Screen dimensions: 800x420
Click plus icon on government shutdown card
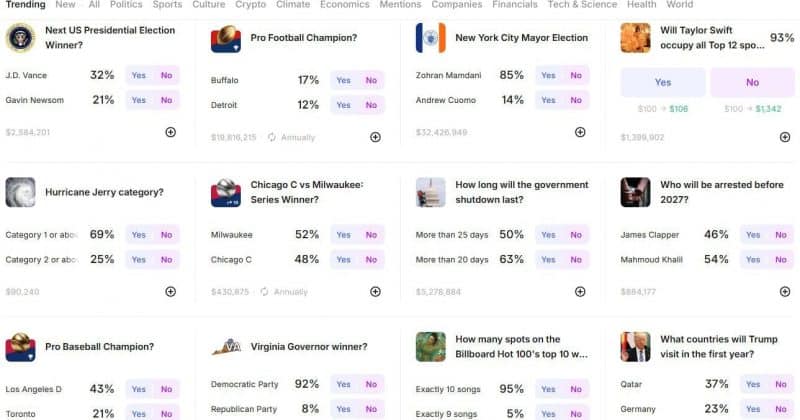[x=580, y=291]
